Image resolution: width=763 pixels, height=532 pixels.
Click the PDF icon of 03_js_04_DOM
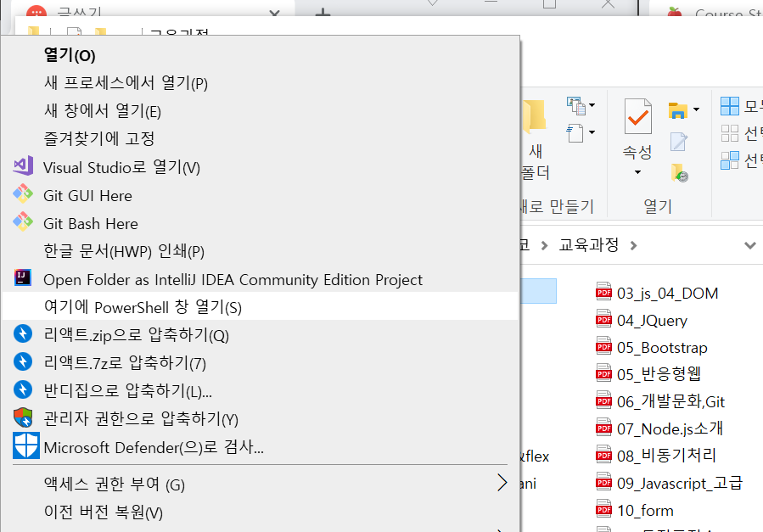pos(604,292)
